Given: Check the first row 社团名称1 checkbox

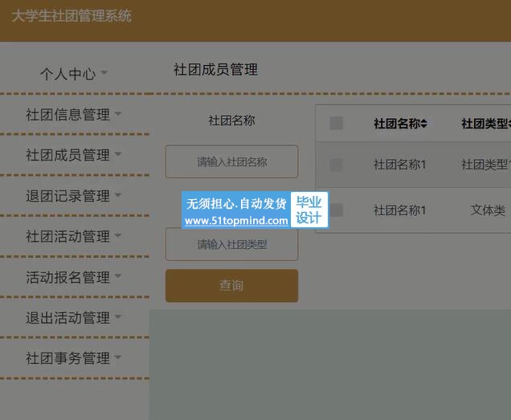Looking at the screenshot, I should click(336, 165).
